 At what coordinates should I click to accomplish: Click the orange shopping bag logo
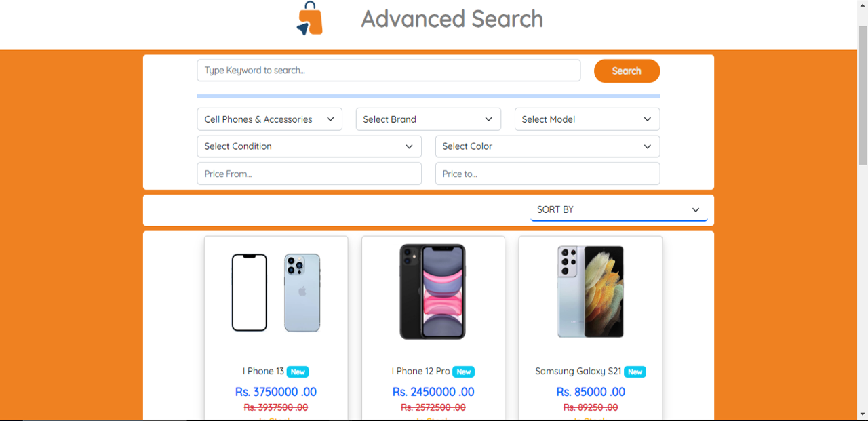point(309,18)
